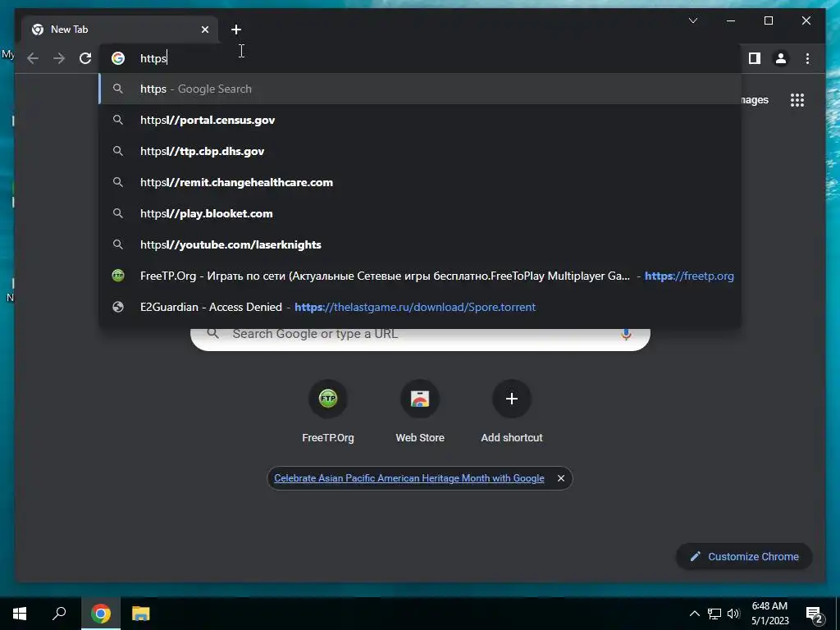
Task: Click the network status tray icon
Action: pos(714,614)
